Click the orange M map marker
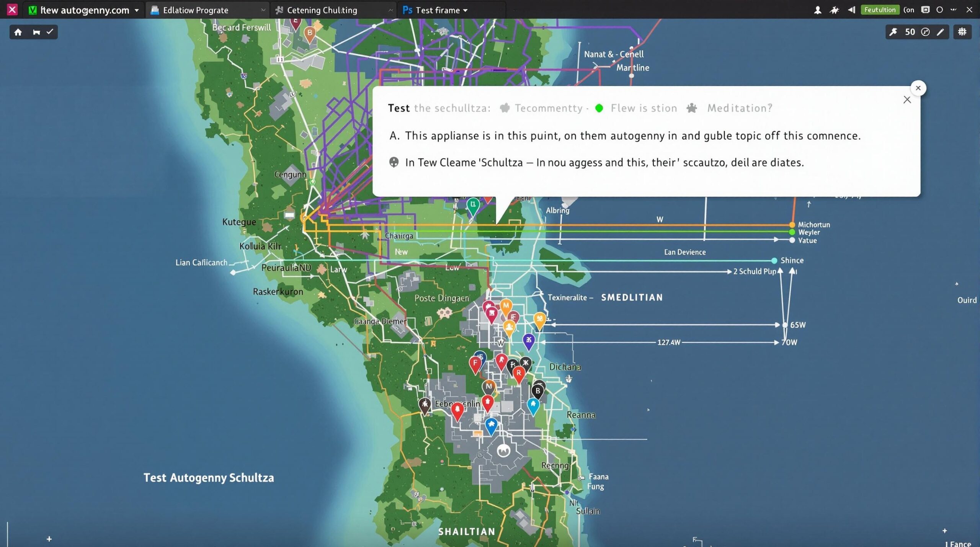Image resolution: width=980 pixels, height=547 pixels. pyautogui.click(x=506, y=306)
